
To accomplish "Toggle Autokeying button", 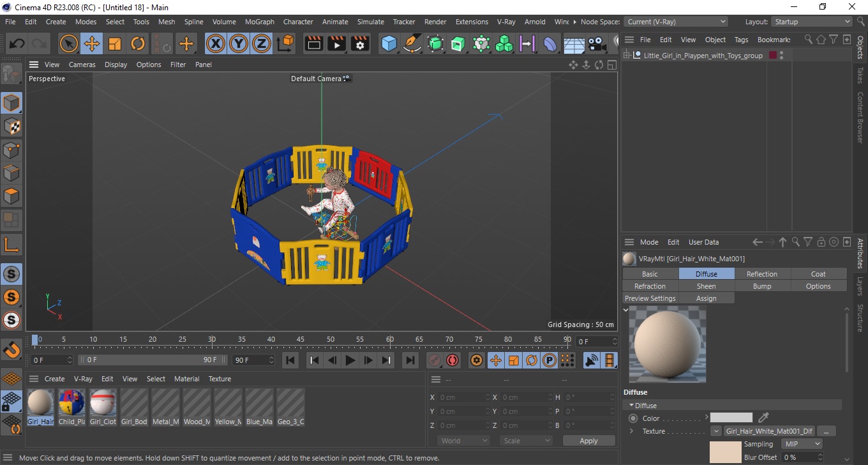I will coord(453,360).
